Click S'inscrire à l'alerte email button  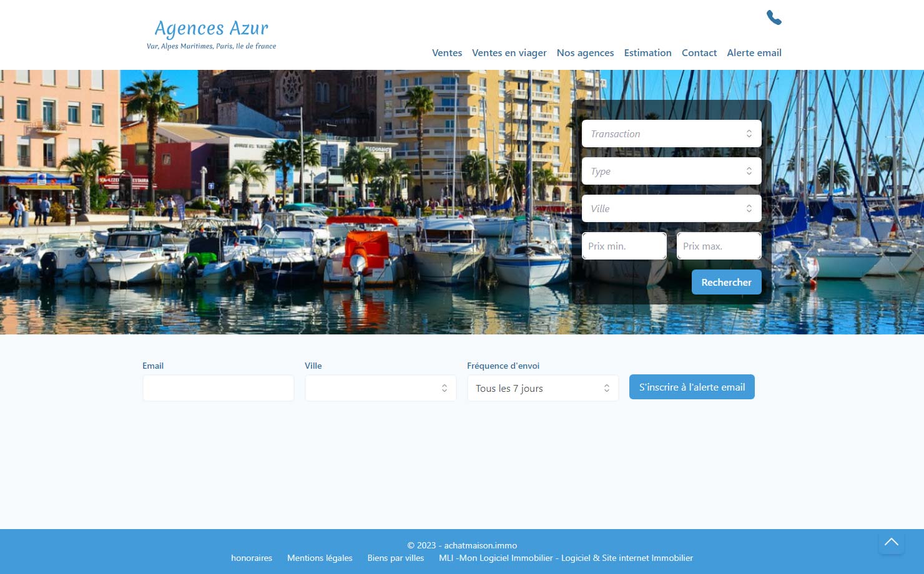pyautogui.click(x=692, y=387)
